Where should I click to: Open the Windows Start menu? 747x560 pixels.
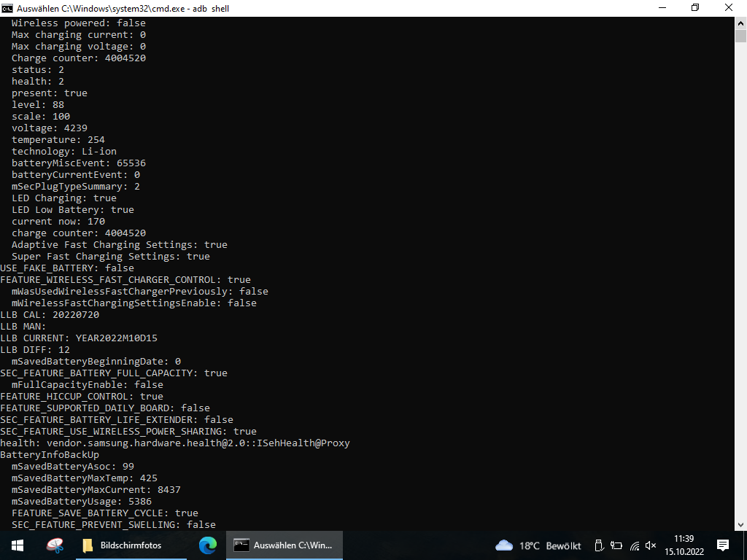pos(18,545)
